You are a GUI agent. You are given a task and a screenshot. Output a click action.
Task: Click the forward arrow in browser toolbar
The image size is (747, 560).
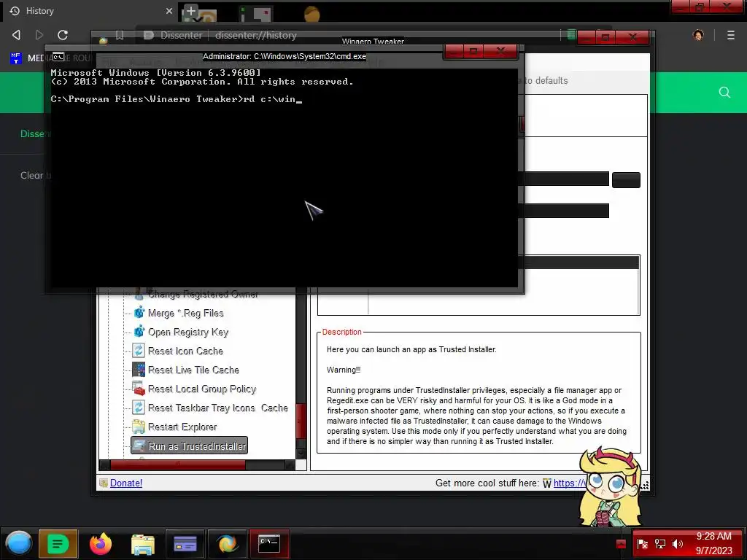[39, 35]
